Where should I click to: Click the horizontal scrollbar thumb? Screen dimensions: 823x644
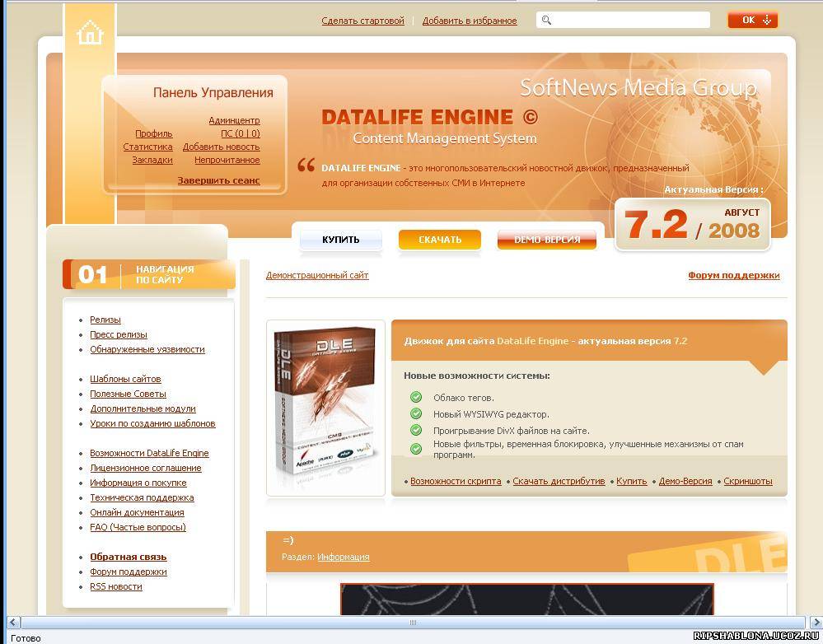tap(413, 623)
